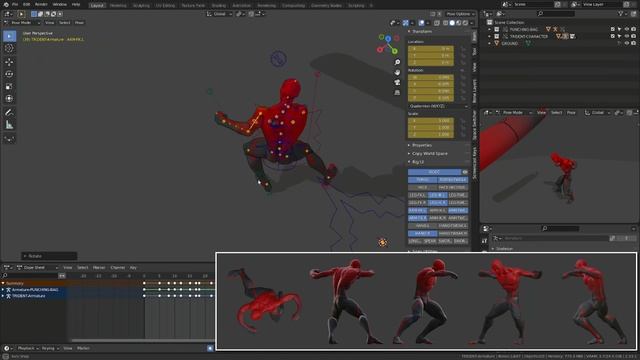Screen dimensions: 640x360
Task: Click the Dope Sheet editor type icon
Action: pyautogui.click(x=7, y=267)
